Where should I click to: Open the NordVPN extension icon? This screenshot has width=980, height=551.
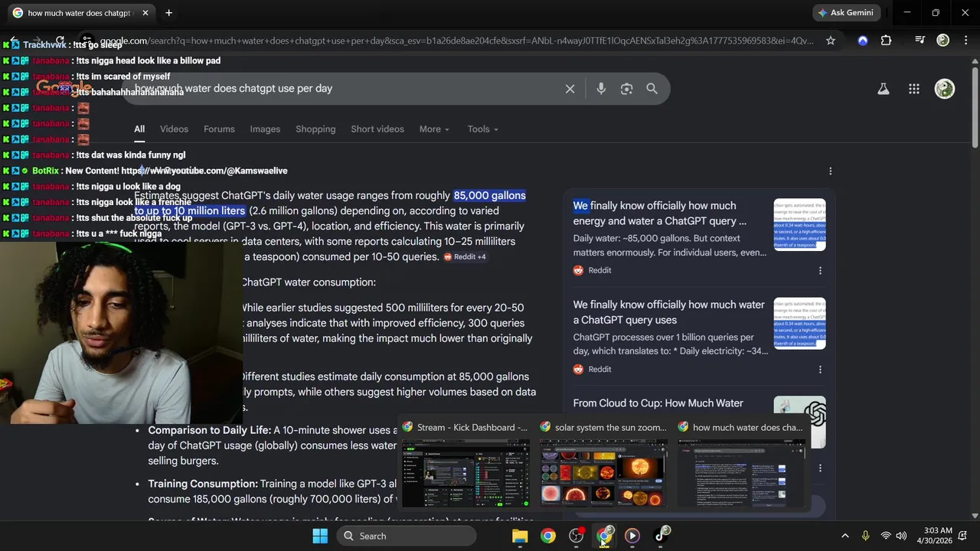click(863, 41)
